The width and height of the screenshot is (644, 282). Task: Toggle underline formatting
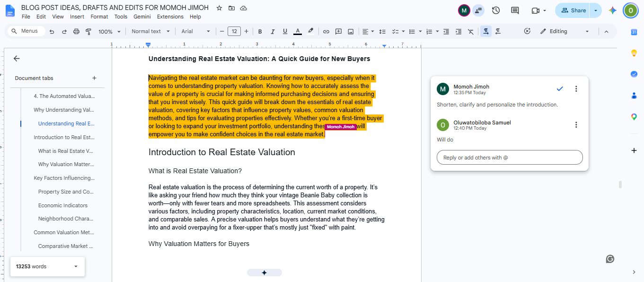pos(285,32)
